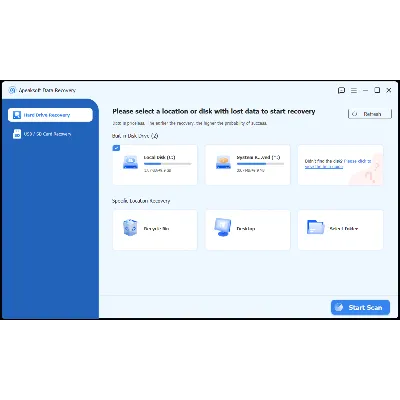Click the System Reserved usage bar

pos(260,164)
